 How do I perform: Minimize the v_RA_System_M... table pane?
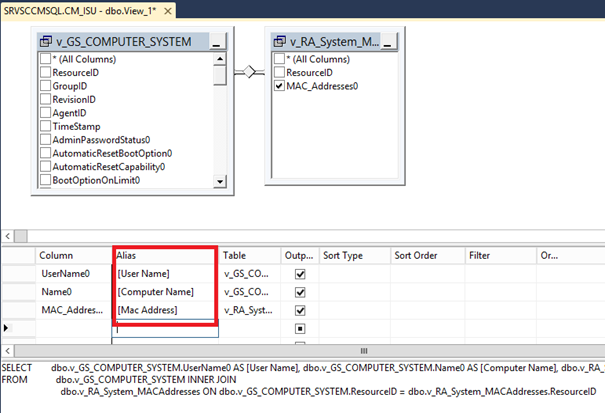coord(388,41)
